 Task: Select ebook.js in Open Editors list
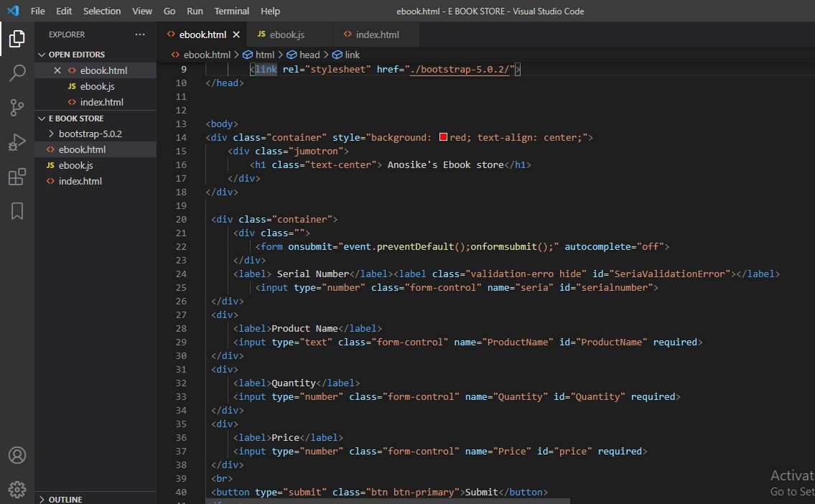pos(96,86)
